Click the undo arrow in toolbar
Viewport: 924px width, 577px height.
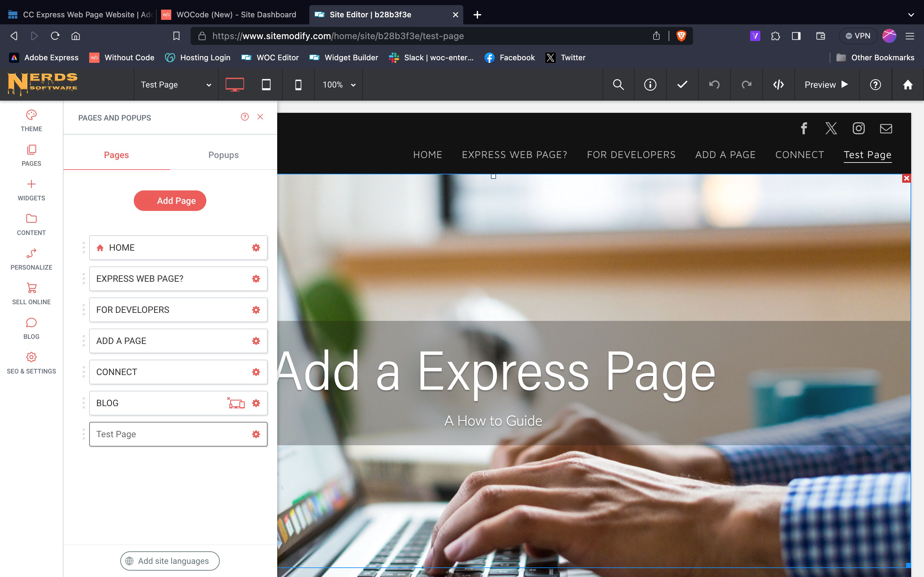[714, 84]
